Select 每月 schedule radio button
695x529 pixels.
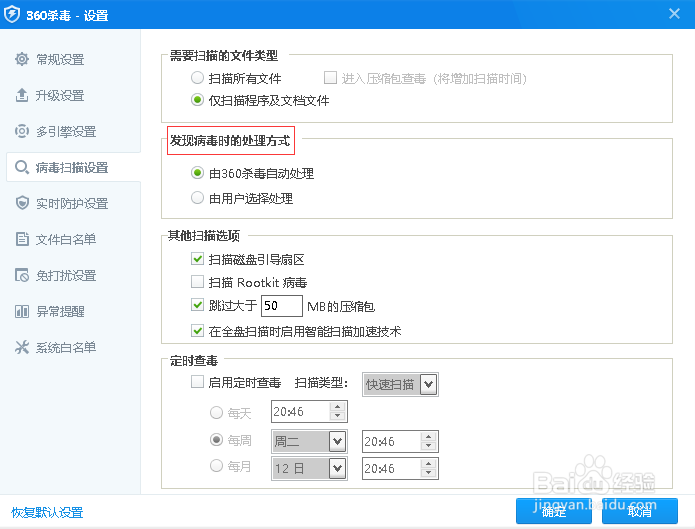[x=216, y=466]
